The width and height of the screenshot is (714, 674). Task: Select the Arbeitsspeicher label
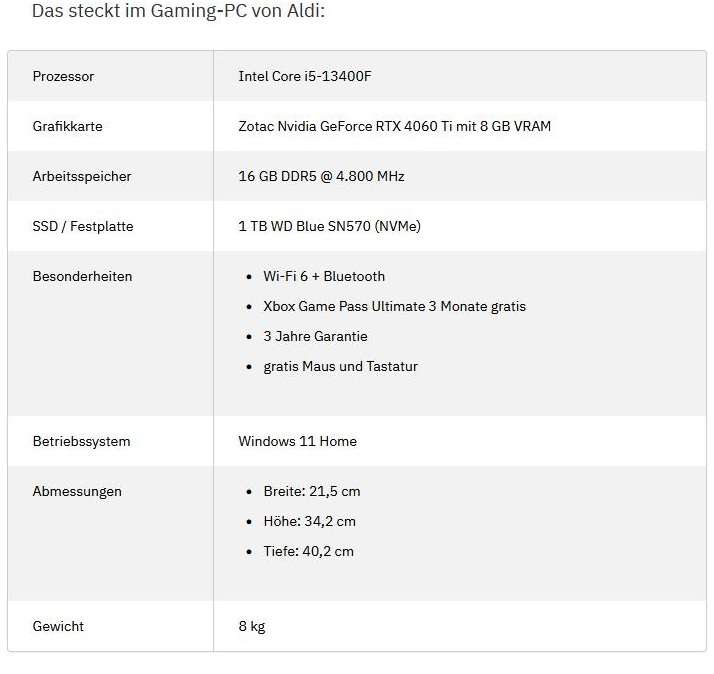[82, 176]
